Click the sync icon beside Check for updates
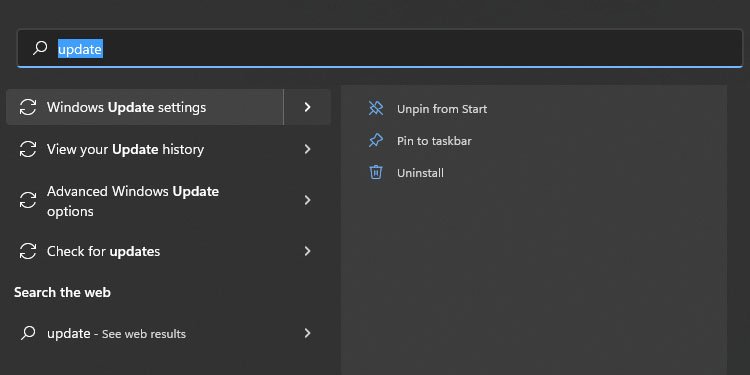This screenshot has height=375, width=750. (28, 251)
